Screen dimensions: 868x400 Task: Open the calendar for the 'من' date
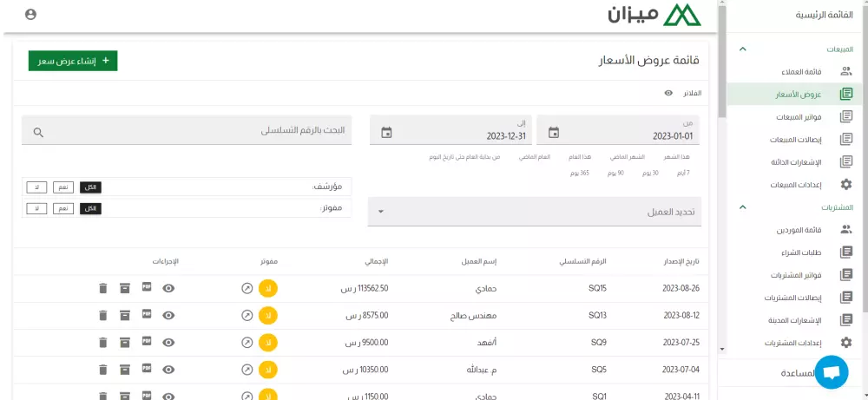[x=554, y=133]
